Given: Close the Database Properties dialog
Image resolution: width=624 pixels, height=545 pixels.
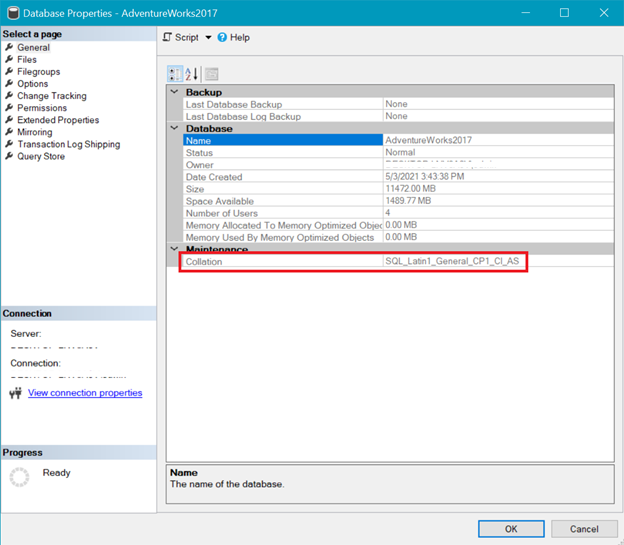Looking at the screenshot, I should click(x=604, y=13).
